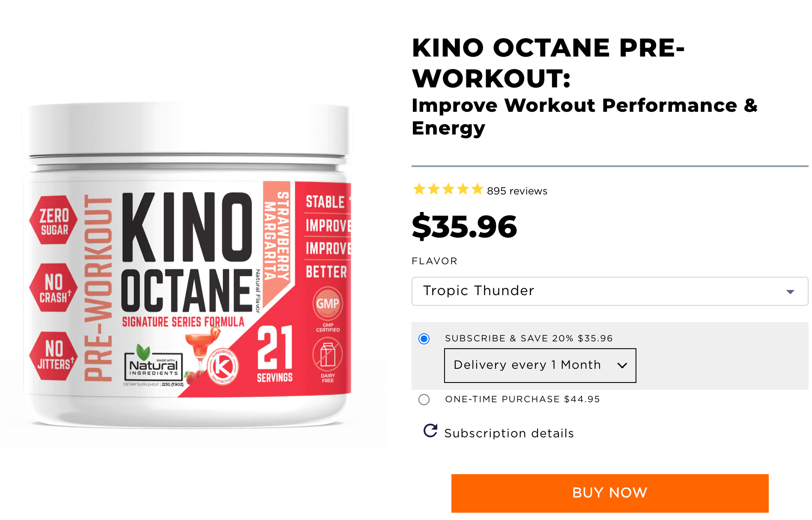Click the No Jitters hexagon badge

coord(54,356)
